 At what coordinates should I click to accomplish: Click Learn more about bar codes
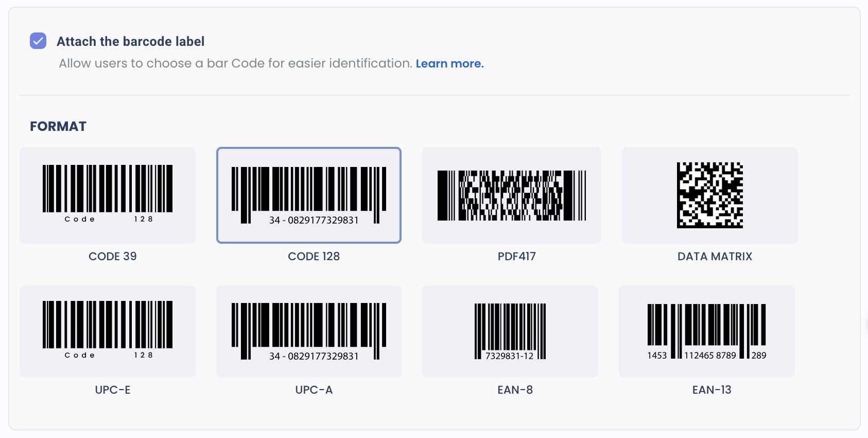[449, 63]
